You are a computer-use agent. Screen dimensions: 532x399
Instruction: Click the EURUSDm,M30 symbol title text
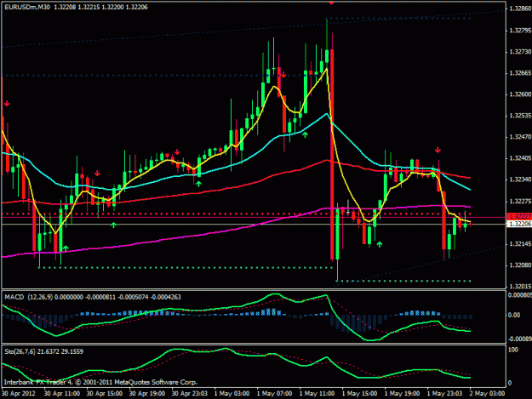pyautogui.click(x=27, y=7)
